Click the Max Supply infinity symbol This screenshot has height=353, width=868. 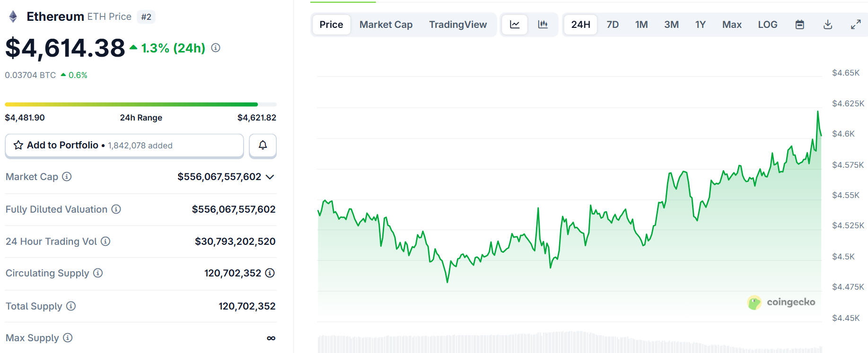point(271,338)
